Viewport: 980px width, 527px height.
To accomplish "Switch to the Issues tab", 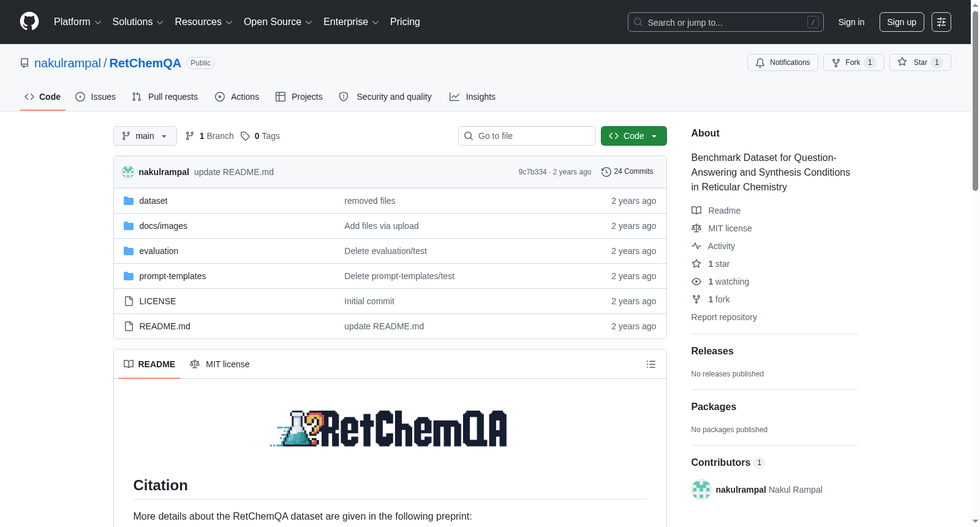I will point(96,97).
